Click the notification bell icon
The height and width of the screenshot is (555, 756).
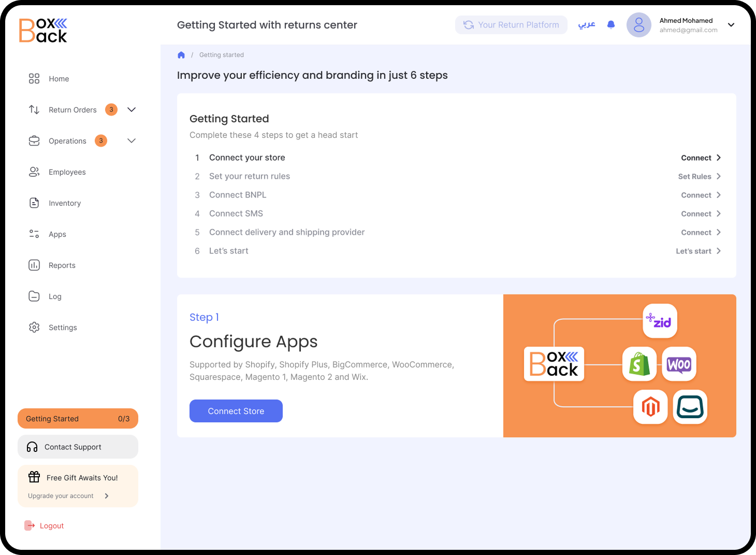[x=611, y=25]
